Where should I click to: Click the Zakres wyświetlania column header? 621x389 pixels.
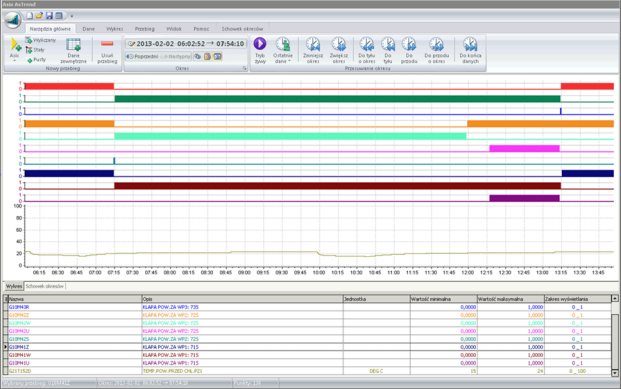point(578,299)
